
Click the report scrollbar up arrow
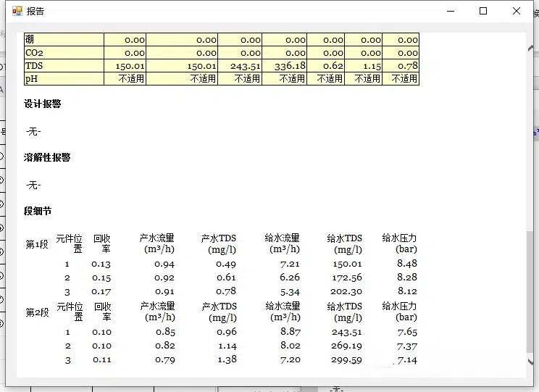pos(531,48)
